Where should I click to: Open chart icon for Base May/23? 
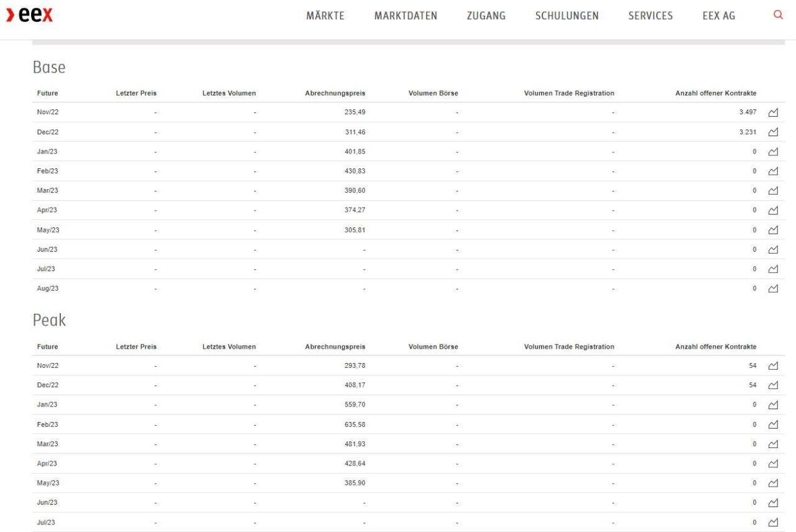coord(773,230)
